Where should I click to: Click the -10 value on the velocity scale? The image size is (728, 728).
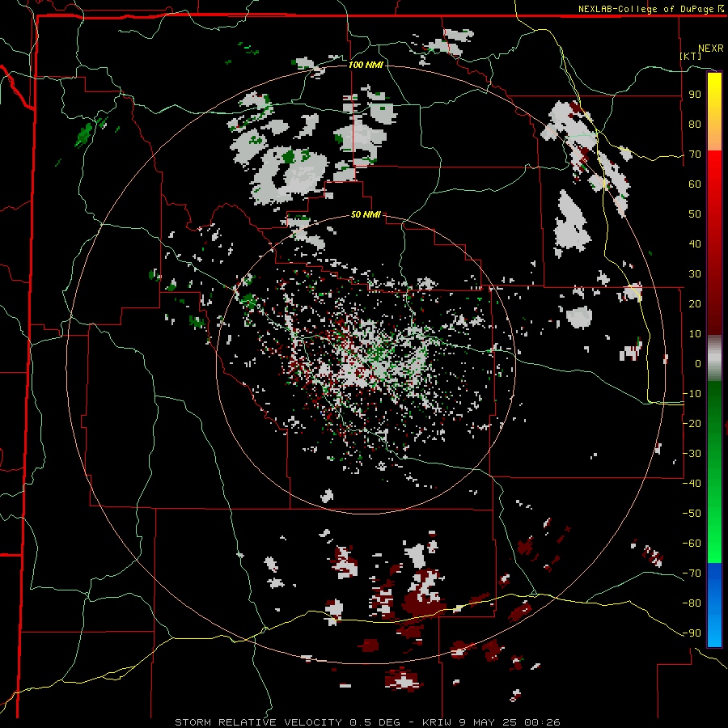click(x=692, y=394)
